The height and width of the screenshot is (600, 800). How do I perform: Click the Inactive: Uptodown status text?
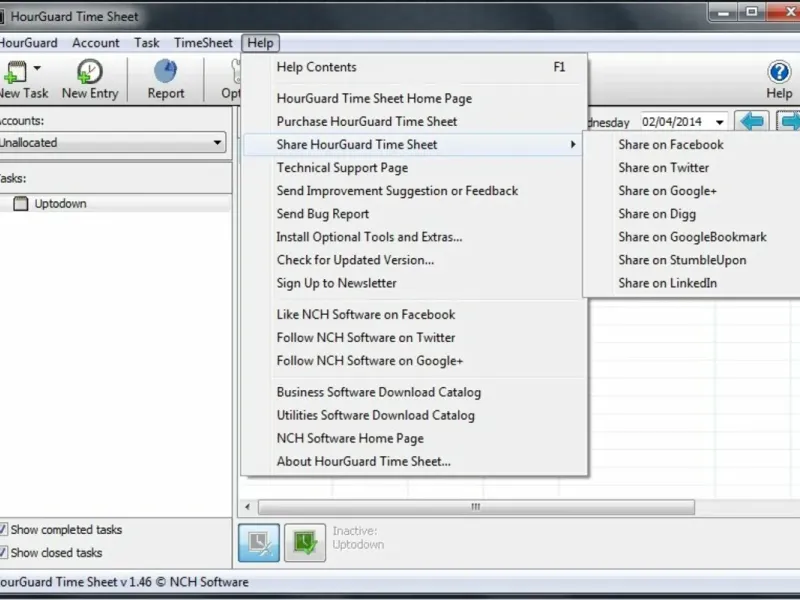[x=358, y=538]
